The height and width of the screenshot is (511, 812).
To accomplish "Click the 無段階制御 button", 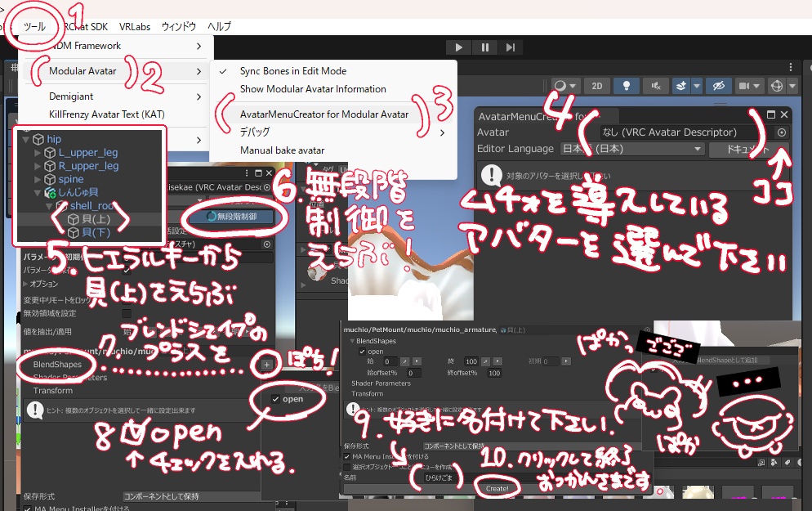I will click(233, 216).
